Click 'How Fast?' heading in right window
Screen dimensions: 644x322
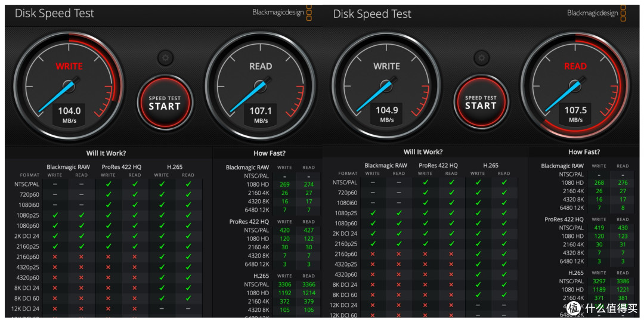[584, 152]
